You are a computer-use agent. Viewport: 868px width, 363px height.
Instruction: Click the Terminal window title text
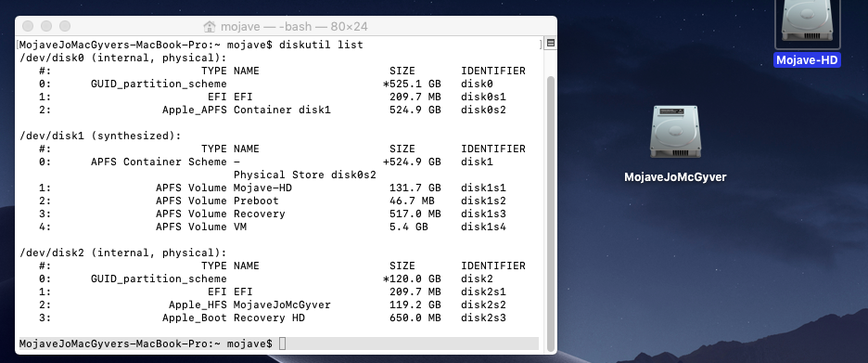pos(294,27)
